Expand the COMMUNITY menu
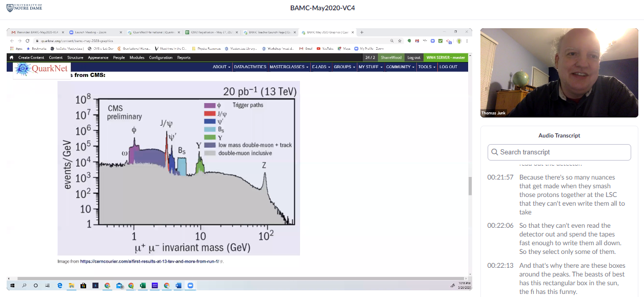644x297 pixels. tap(400, 67)
